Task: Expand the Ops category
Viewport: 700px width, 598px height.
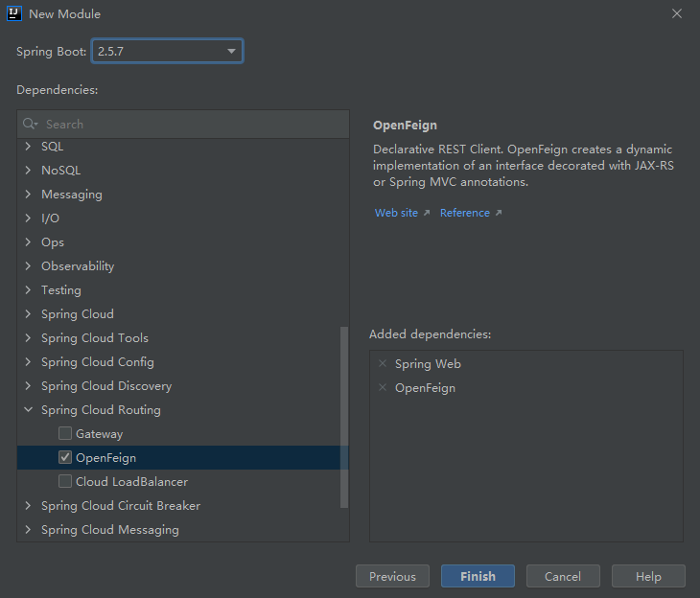Action: (x=28, y=241)
